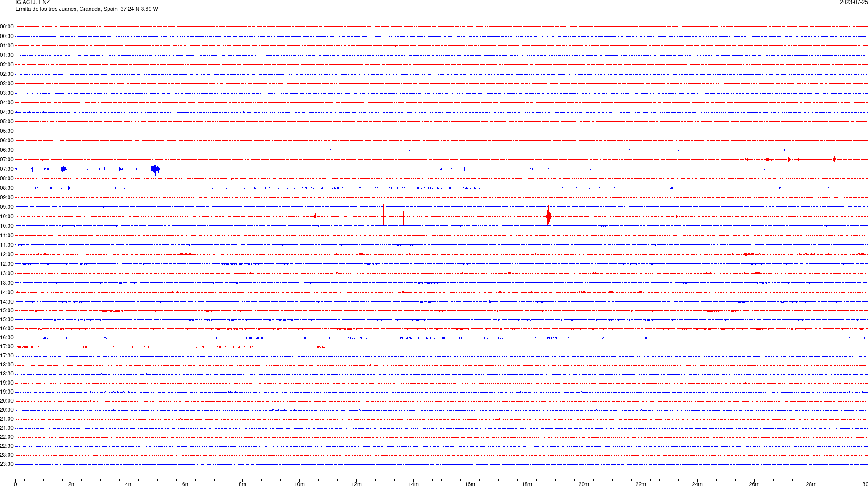Click the 8m tick label on time axis
This screenshot has width=868, height=488.
tap(243, 484)
